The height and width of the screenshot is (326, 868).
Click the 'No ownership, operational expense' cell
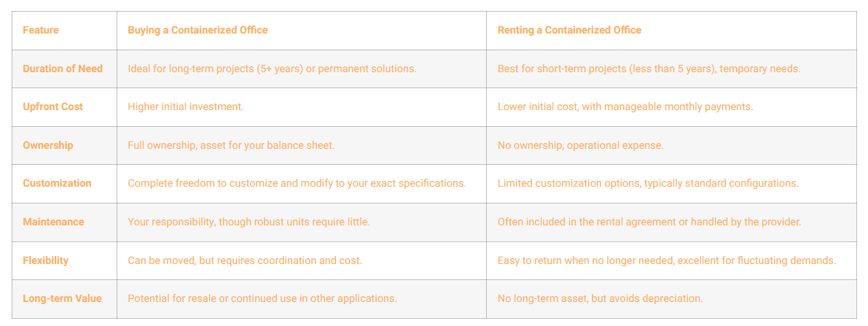[x=580, y=145]
